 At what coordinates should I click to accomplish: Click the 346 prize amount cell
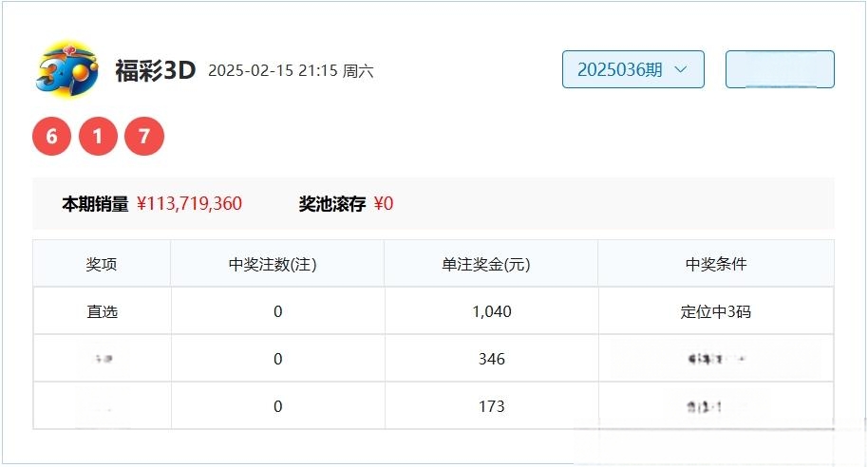pyautogui.click(x=492, y=359)
